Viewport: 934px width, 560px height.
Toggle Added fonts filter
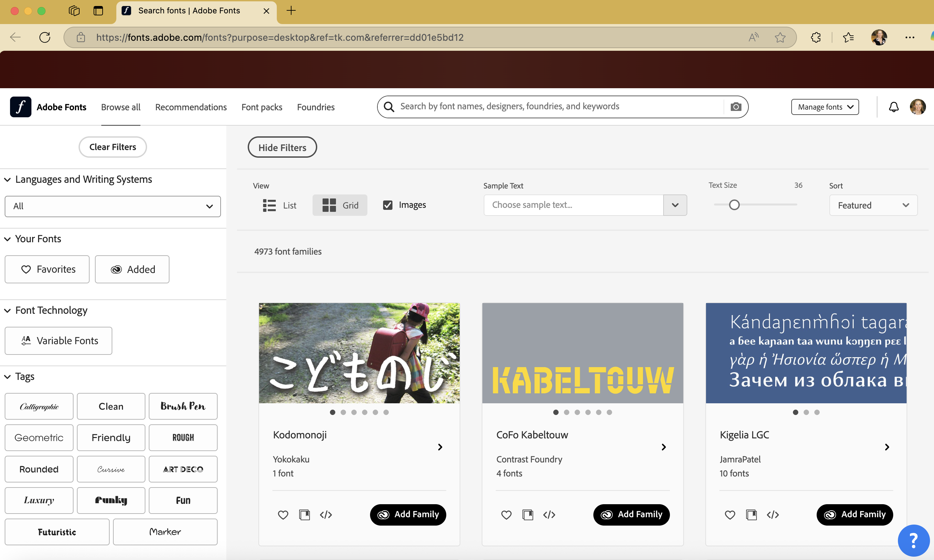pyautogui.click(x=132, y=269)
